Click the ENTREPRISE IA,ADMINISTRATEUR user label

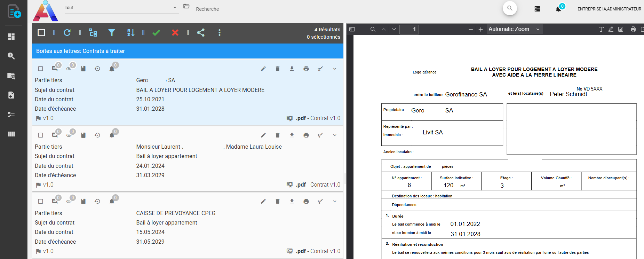[609, 9]
